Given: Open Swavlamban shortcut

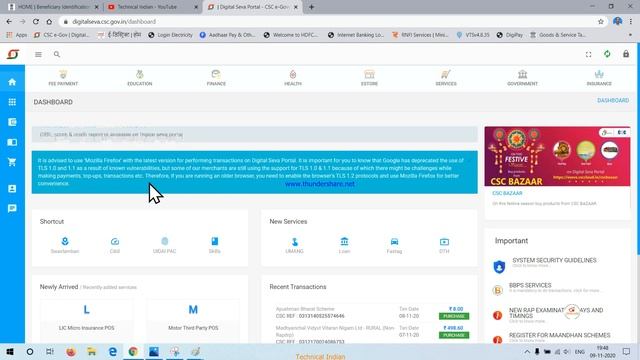Looking at the screenshot, I should [x=65, y=245].
